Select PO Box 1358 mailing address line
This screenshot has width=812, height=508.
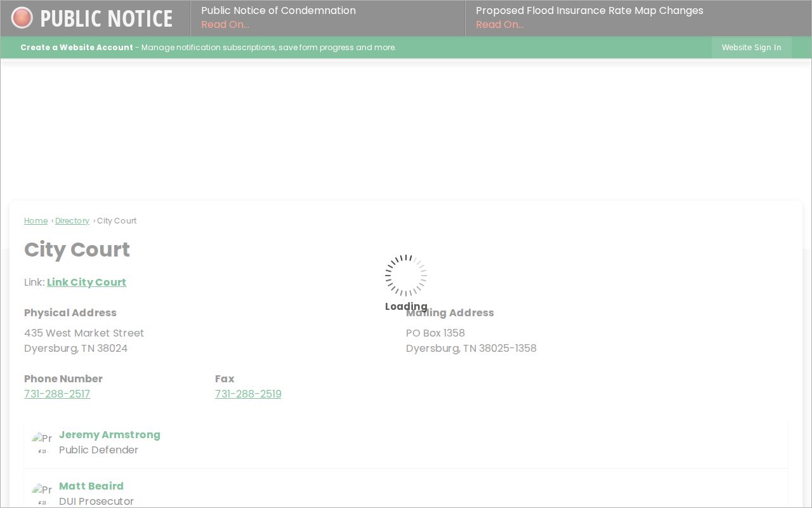point(436,333)
